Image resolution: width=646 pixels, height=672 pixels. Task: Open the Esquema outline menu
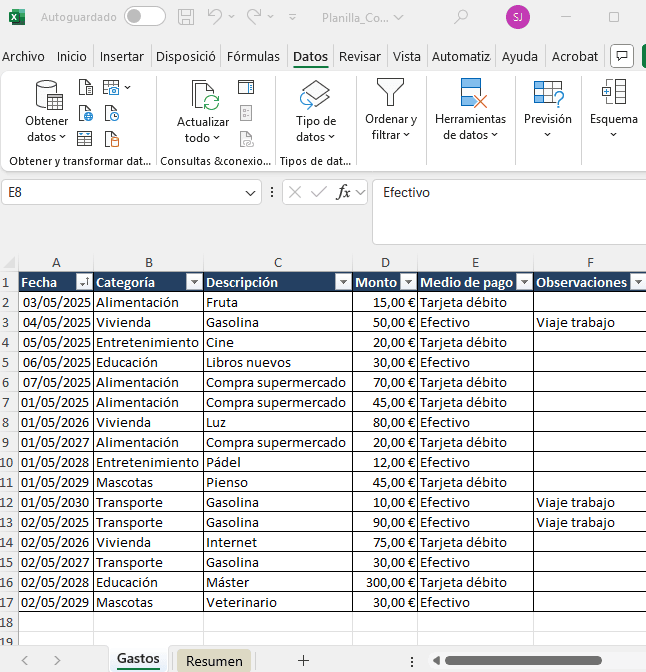613,112
